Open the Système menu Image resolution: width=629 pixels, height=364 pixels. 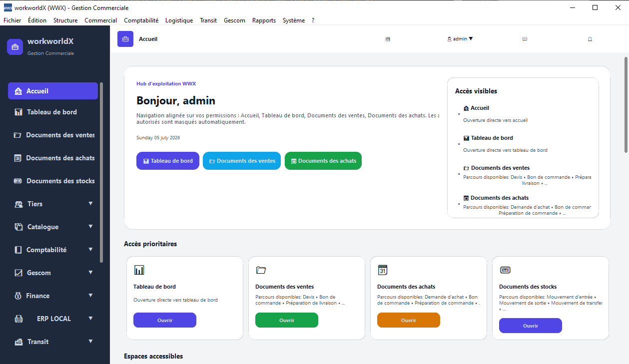point(294,20)
